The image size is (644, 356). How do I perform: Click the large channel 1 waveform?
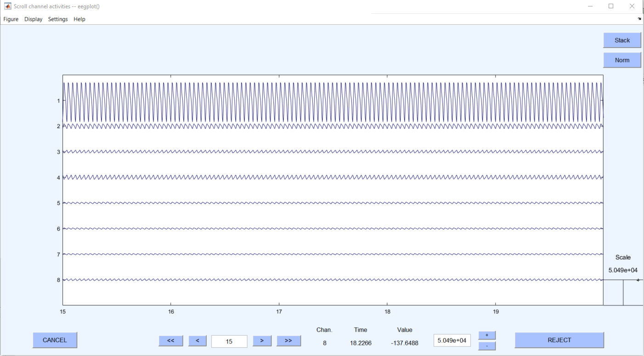[x=333, y=102]
